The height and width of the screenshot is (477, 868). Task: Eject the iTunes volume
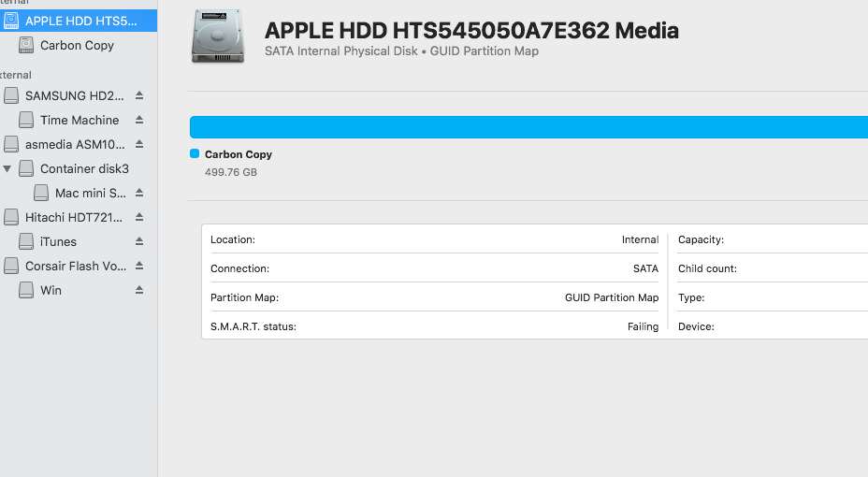click(139, 241)
